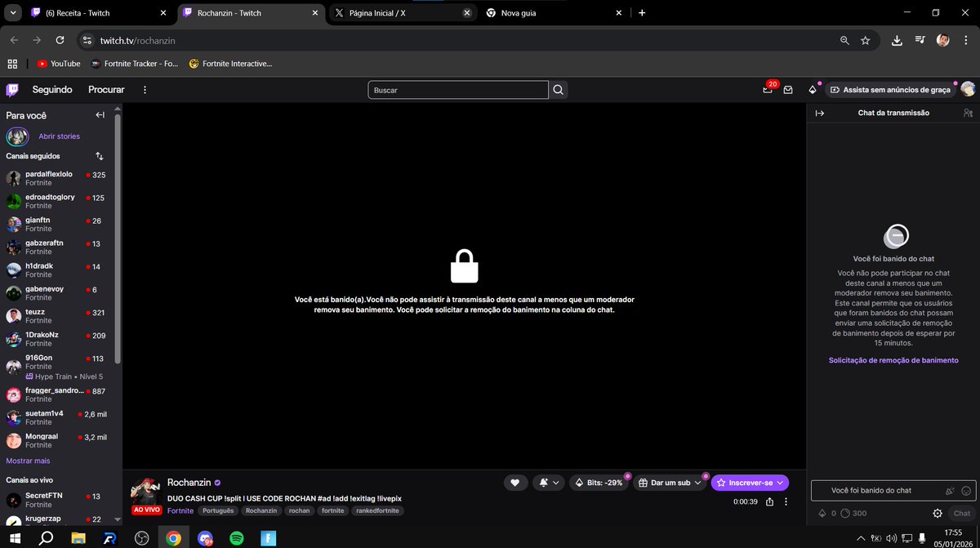Viewport: 980px width, 548px height.
Task: Click the Português tag
Action: 218,510
